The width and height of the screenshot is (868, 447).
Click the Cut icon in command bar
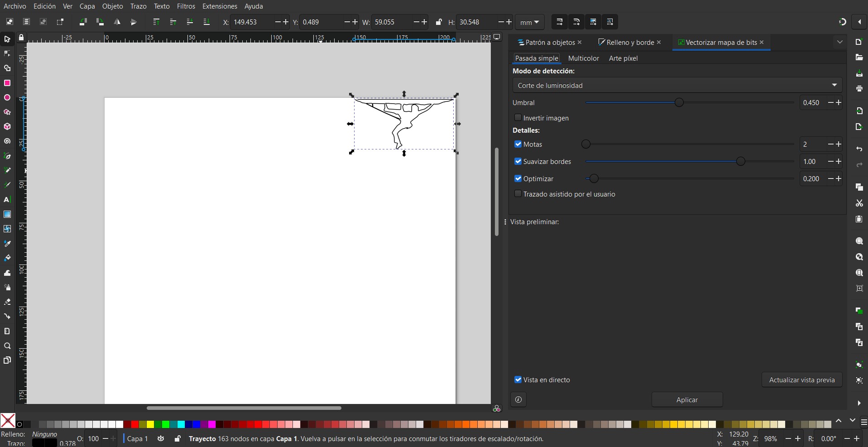pos(859,203)
